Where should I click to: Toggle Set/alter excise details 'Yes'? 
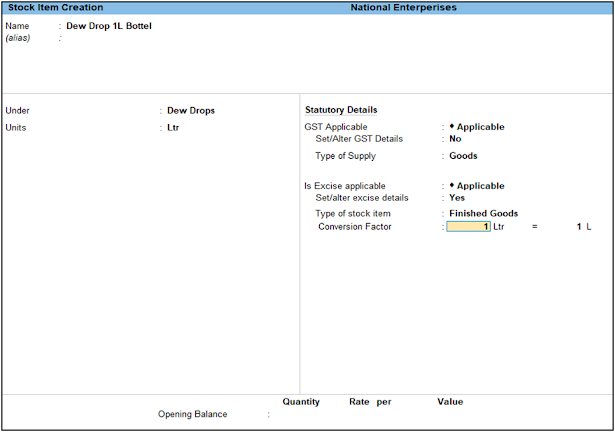(457, 197)
